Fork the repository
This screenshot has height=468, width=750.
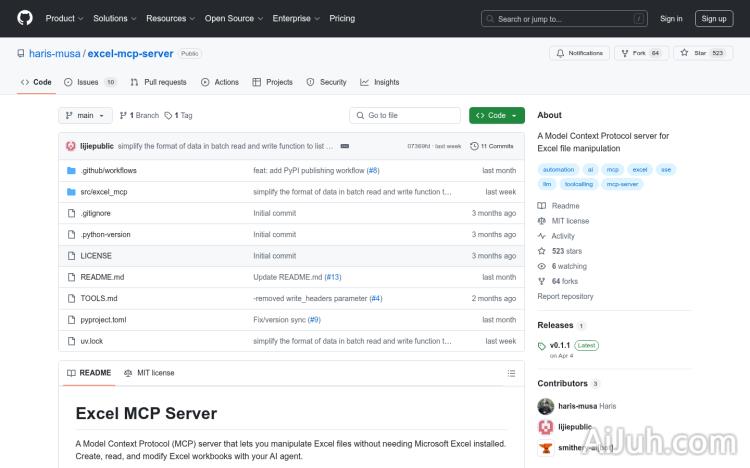pyautogui.click(x=641, y=53)
